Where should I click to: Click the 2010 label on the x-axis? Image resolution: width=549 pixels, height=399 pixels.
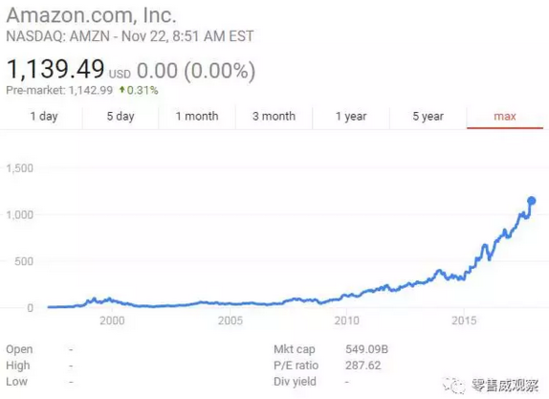(347, 321)
